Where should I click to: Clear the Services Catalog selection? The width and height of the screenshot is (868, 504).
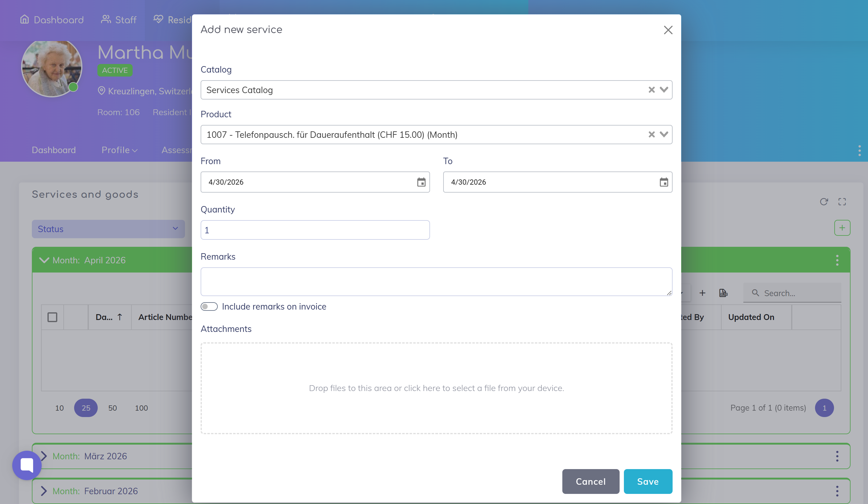point(651,90)
